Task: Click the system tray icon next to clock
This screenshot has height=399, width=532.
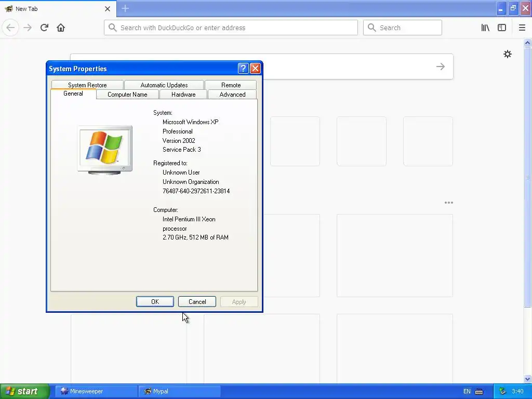Action: pyautogui.click(x=502, y=391)
